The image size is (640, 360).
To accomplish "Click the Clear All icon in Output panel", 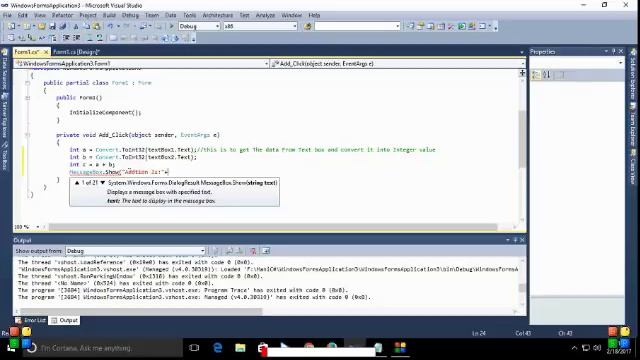I will [253, 251].
